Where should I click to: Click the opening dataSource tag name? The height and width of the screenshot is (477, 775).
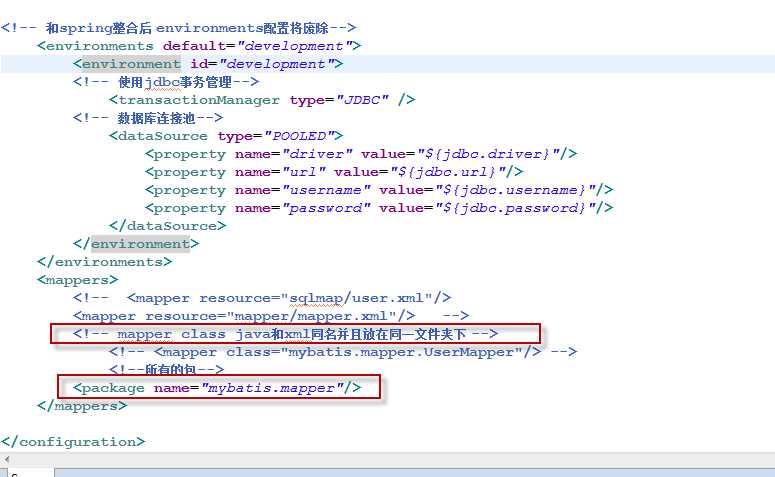pos(163,136)
